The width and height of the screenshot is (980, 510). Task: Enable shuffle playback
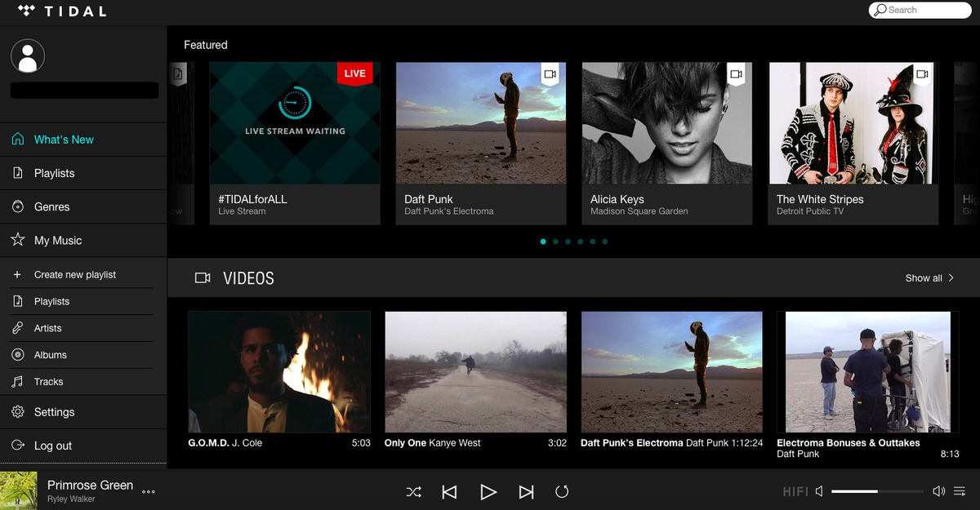pyautogui.click(x=413, y=491)
